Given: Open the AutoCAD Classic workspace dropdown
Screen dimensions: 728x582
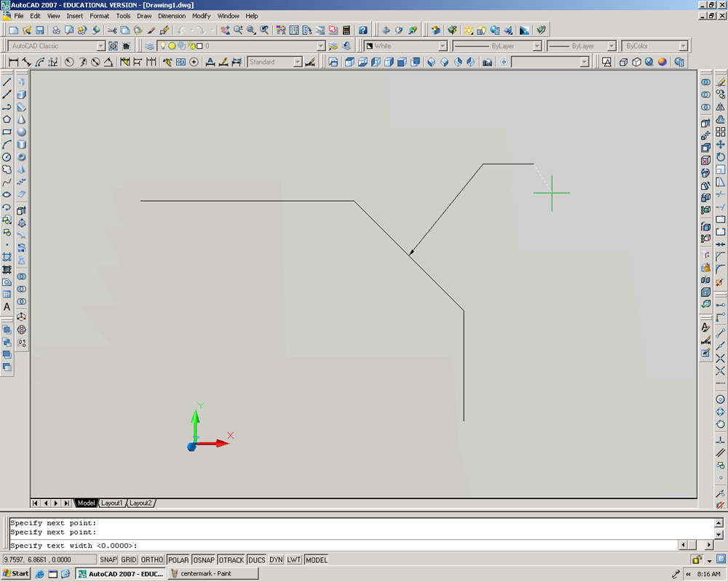Looking at the screenshot, I should tap(101, 45).
